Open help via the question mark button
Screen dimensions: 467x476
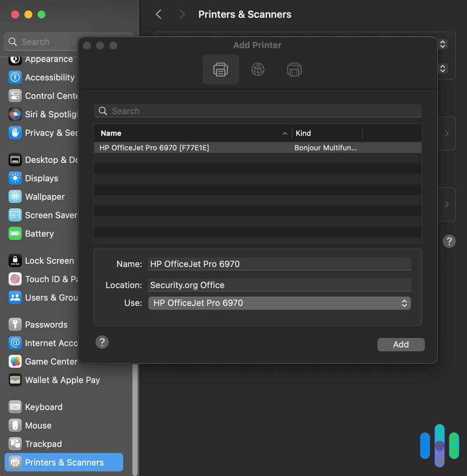[x=102, y=342]
